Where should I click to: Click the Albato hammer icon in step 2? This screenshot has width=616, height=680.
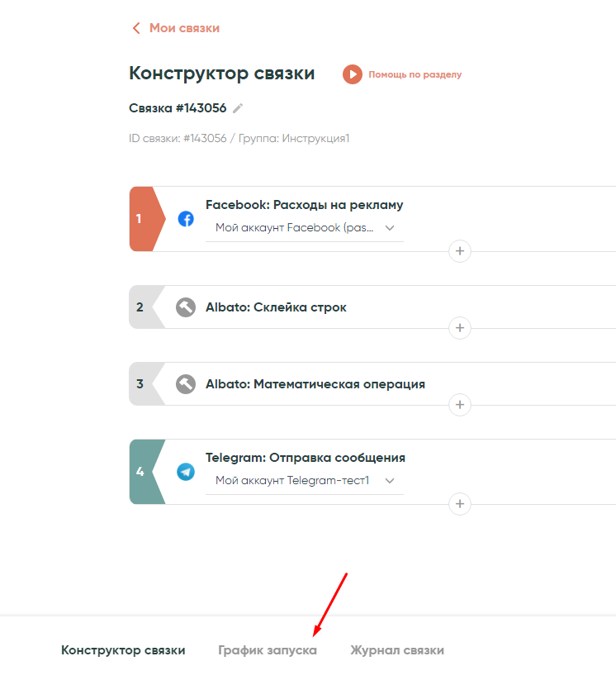pyautogui.click(x=186, y=307)
